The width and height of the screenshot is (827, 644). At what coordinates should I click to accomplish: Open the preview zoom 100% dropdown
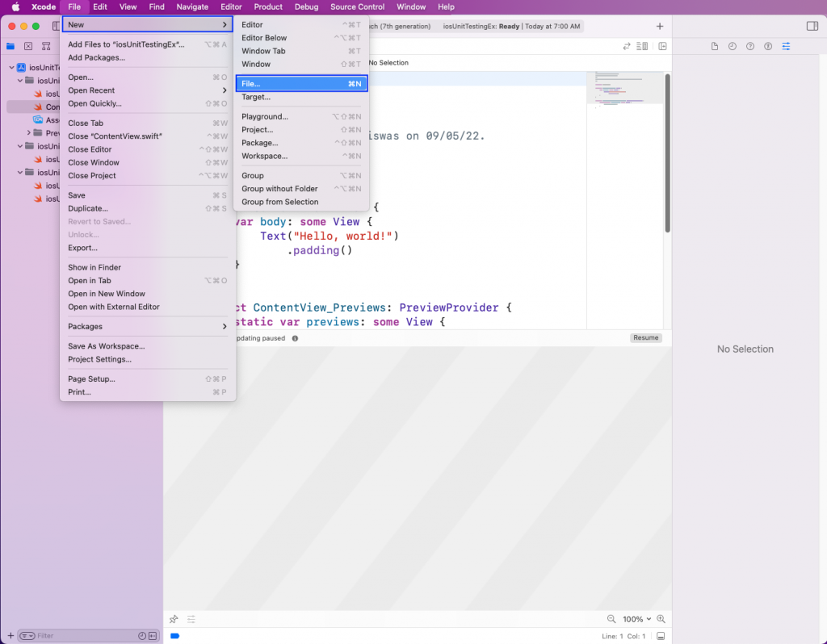tap(636, 619)
